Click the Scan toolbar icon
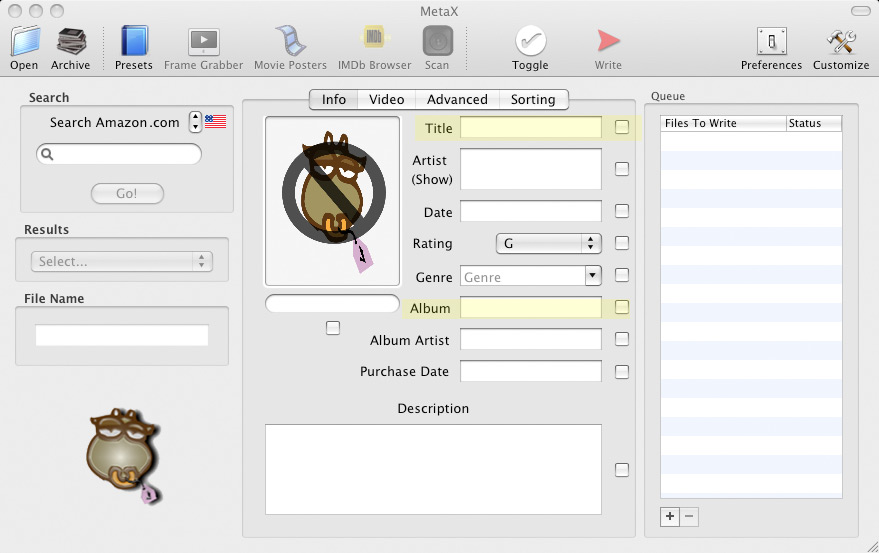 [x=437, y=41]
